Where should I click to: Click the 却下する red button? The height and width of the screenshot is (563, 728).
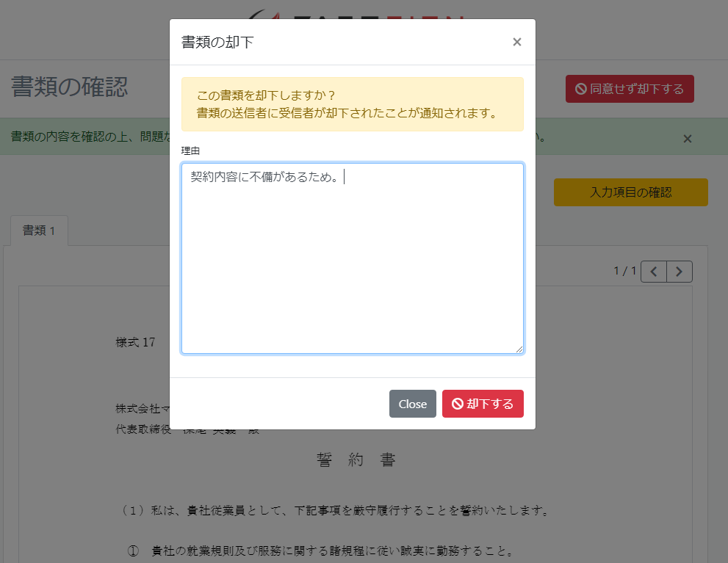(x=483, y=404)
